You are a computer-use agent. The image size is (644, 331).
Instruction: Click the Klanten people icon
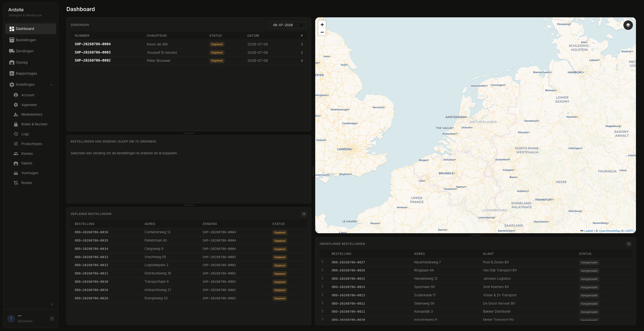click(x=16, y=154)
